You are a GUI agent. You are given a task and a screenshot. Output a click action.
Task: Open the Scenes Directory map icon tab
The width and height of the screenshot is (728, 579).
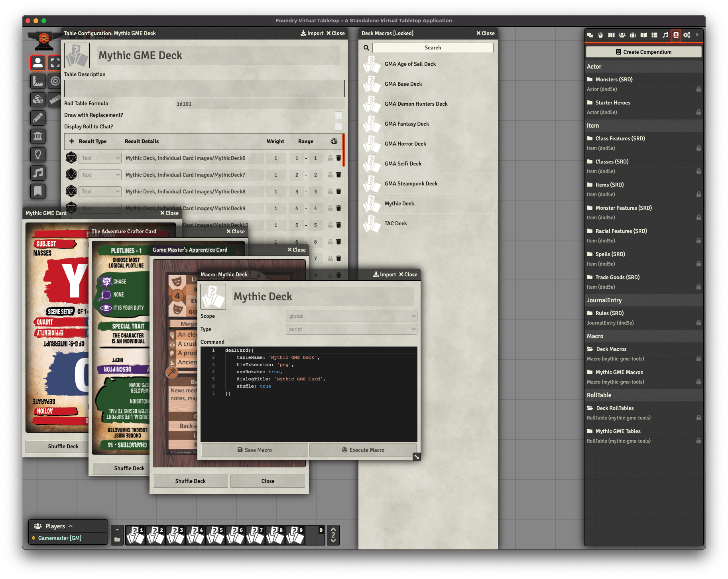(x=611, y=35)
